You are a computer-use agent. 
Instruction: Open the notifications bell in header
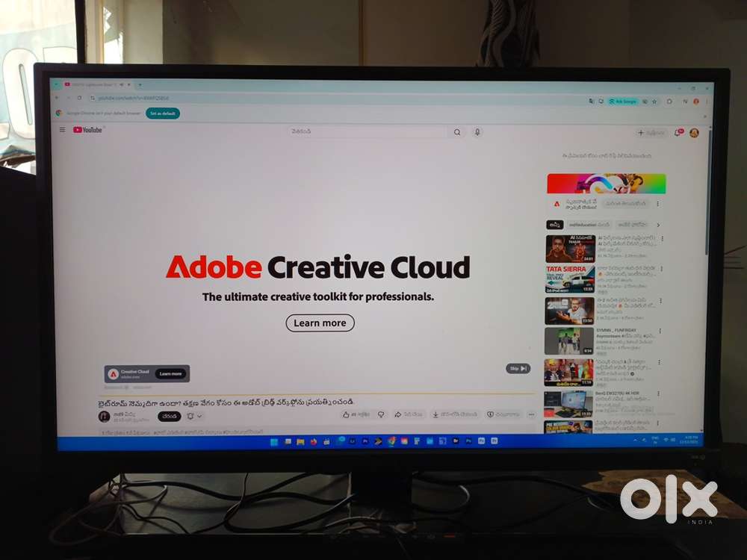click(678, 133)
